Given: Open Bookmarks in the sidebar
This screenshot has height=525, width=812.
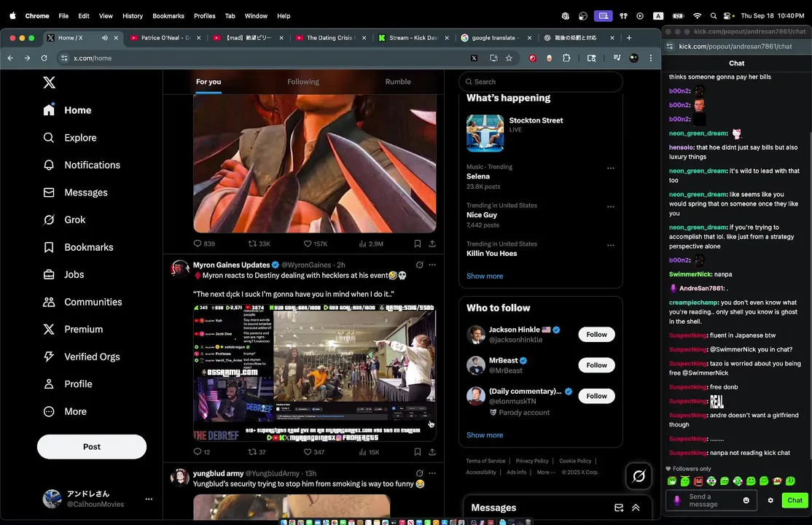Looking at the screenshot, I should click(78, 247).
